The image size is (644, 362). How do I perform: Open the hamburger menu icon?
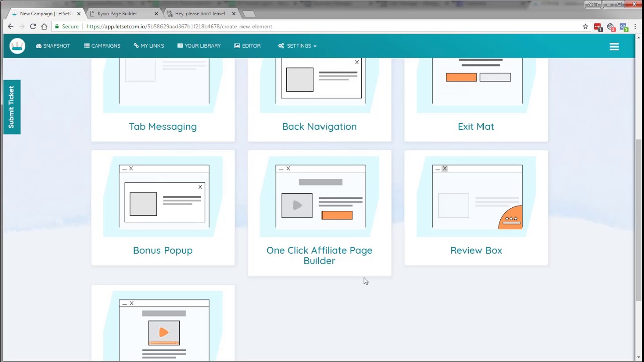(x=614, y=46)
